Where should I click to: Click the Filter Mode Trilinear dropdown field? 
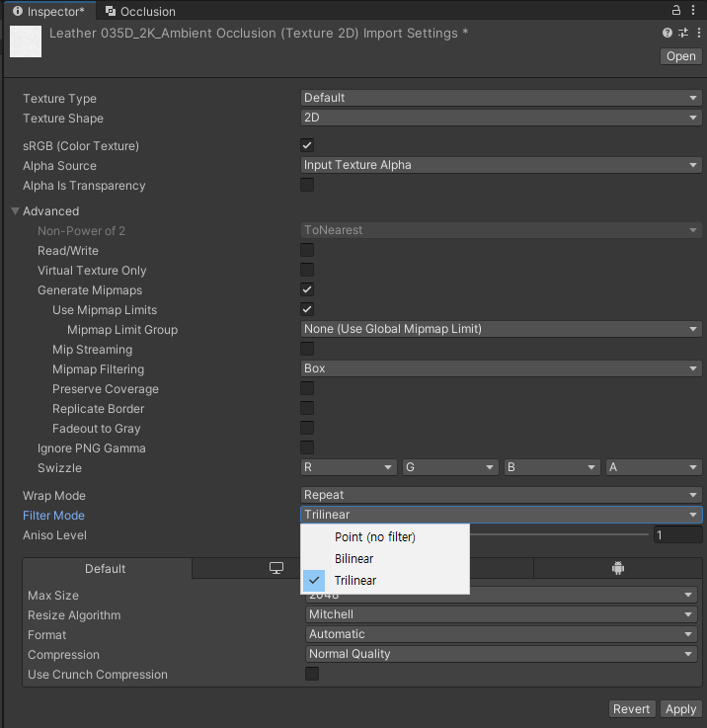click(501, 515)
